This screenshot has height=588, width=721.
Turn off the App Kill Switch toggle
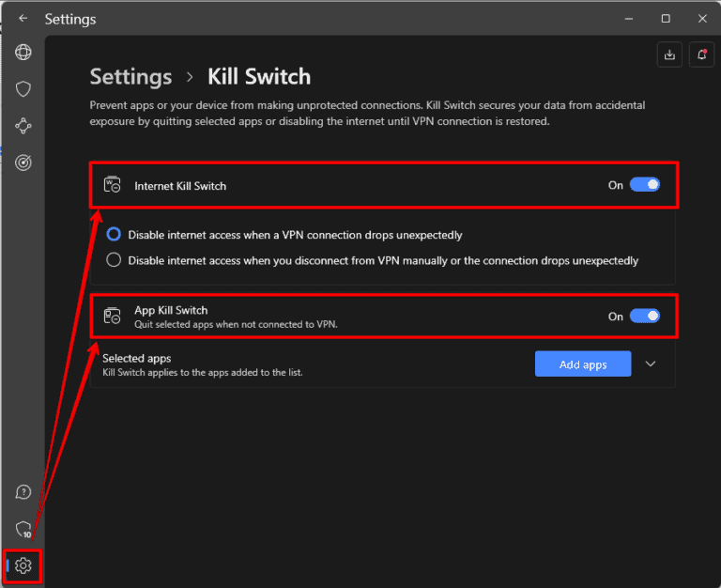click(644, 317)
